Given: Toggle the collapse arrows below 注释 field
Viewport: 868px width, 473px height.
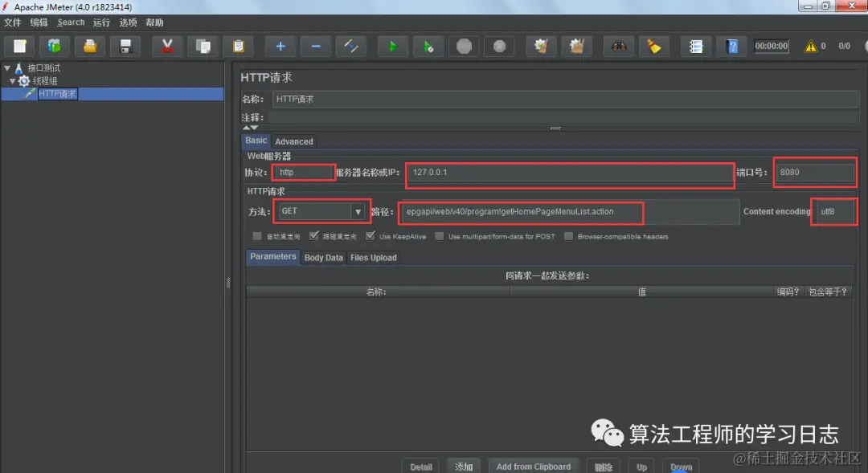Looking at the screenshot, I should coord(250,128).
